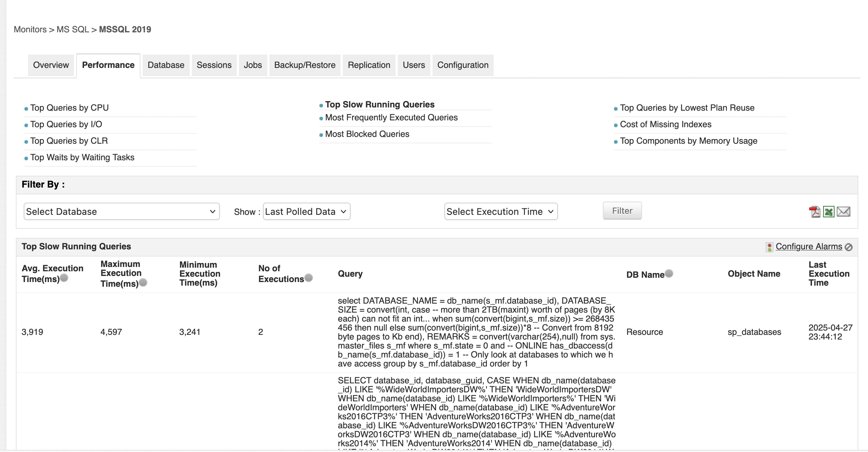Change Show to something other than Last Polled Data
Screen dimensions: 868x452
tap(306, 211)
